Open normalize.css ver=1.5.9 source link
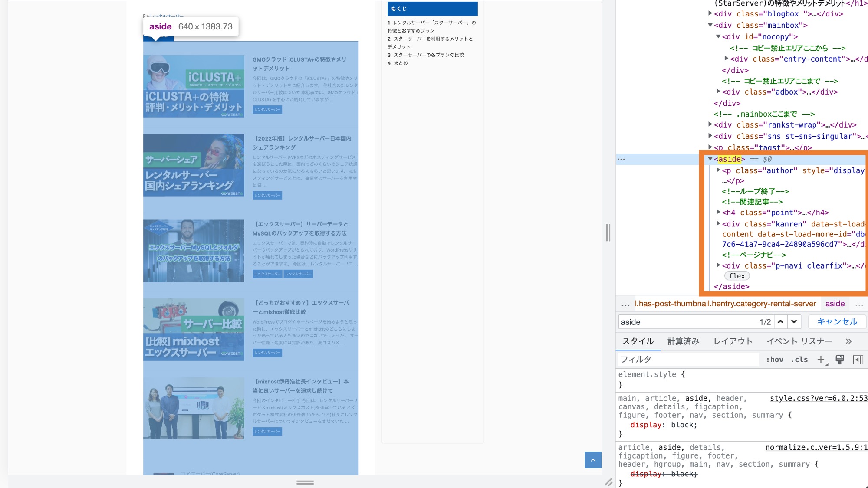This screenshot has height=488, width=868. (816, 447)
